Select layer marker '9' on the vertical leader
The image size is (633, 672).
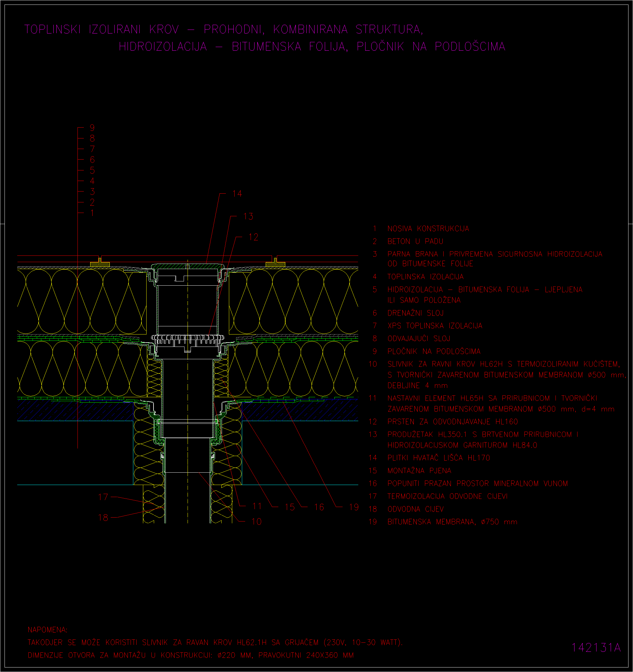click(92, 128)
